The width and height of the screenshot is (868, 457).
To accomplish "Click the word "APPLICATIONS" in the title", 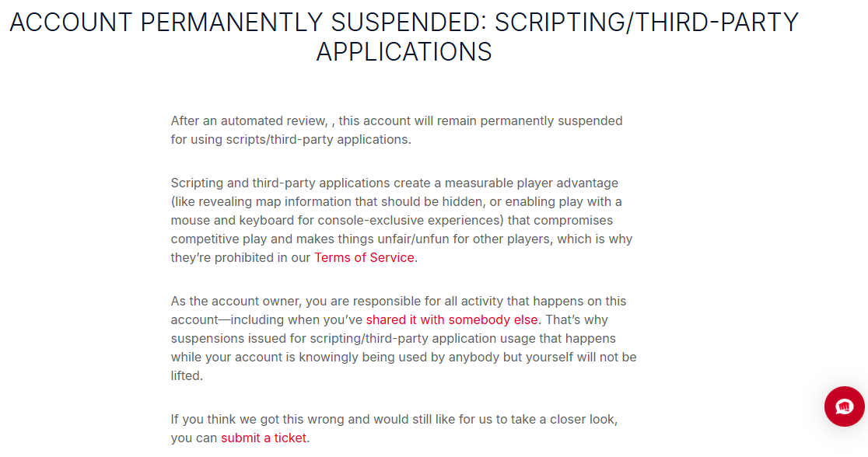I will pyautogui.click(x=404, y=52).
